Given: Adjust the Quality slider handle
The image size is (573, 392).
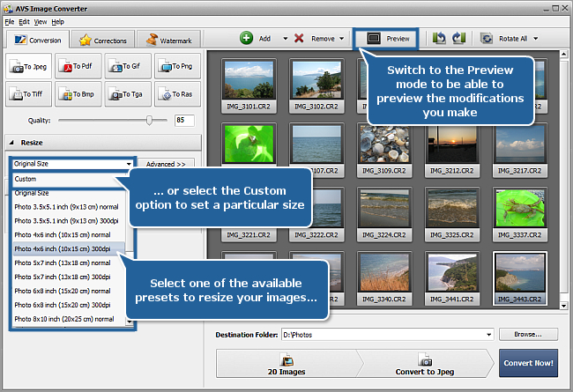Looking at the screenshot, I should coord(149,120).
